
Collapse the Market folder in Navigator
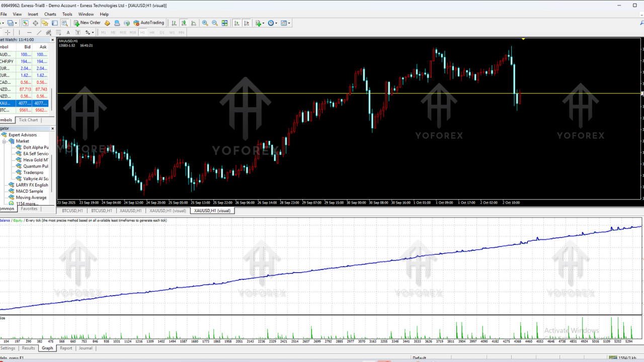point(5,141)
